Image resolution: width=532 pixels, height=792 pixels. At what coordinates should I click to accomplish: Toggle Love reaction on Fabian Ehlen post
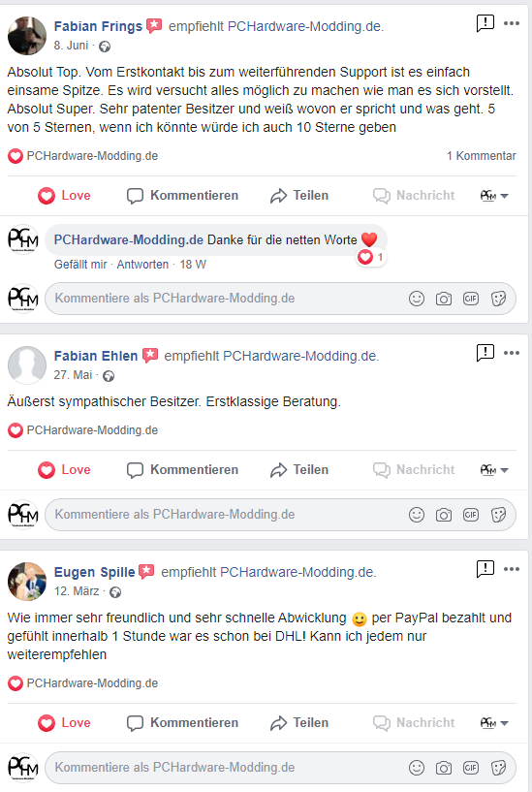click(x=64, y=470)
